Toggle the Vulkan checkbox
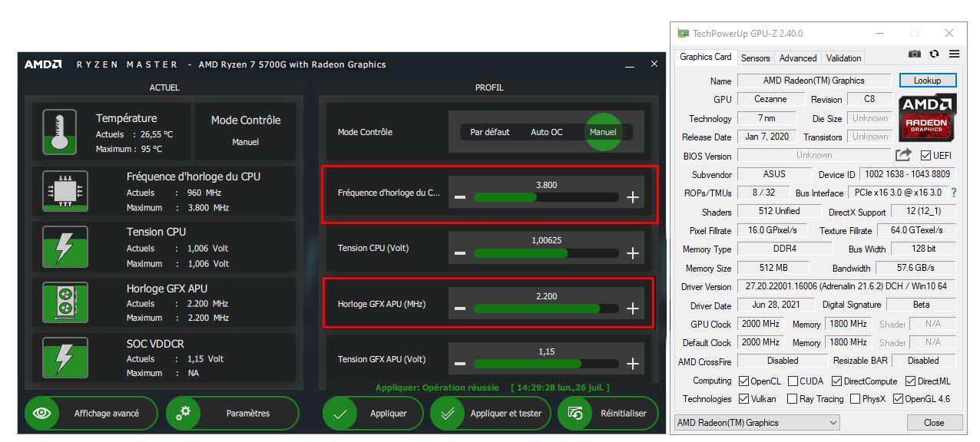Screen dimensions: 980x442 point(743,399)
